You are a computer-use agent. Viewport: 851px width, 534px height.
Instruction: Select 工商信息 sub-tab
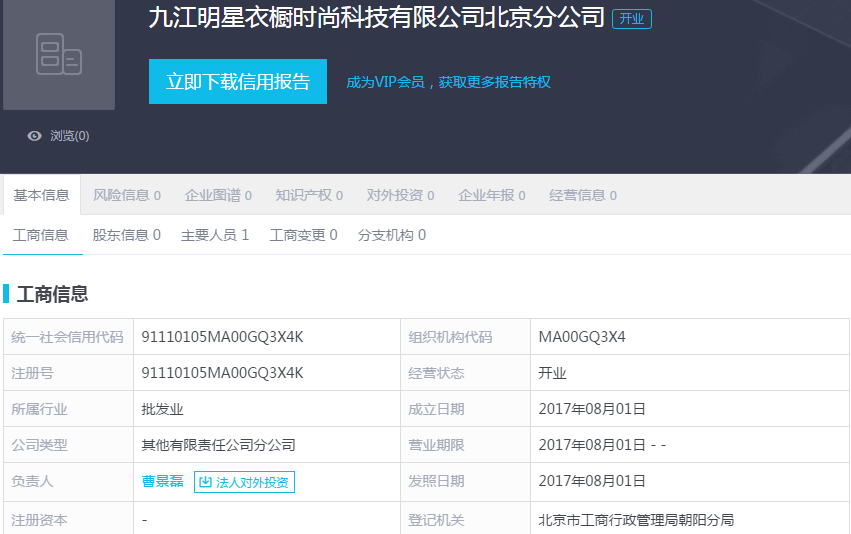41,235
